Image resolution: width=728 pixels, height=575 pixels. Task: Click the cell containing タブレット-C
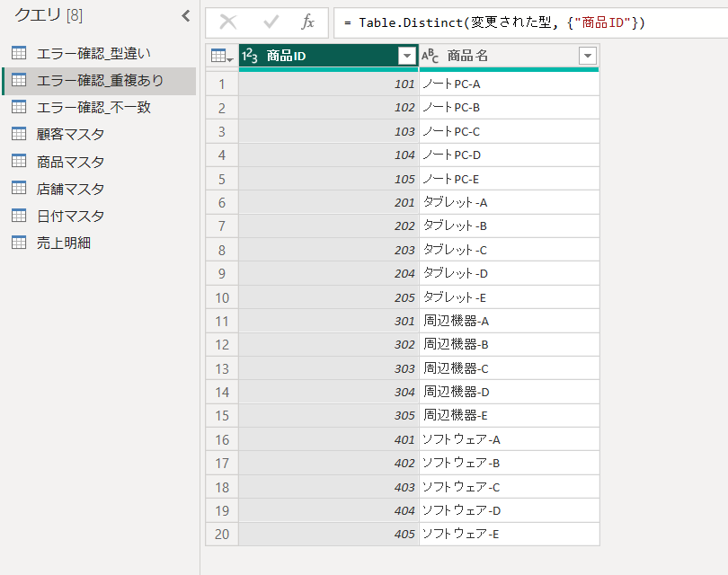click(510, 250)
